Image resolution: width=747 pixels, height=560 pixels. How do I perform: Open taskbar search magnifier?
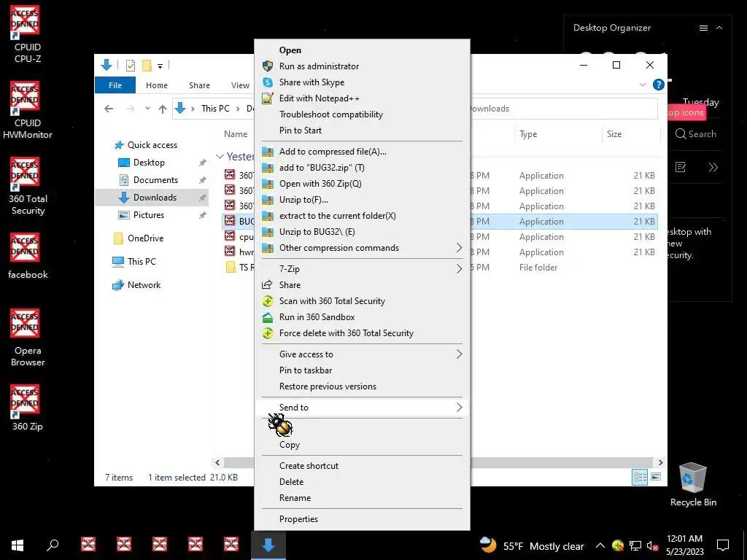pos(53,545)
